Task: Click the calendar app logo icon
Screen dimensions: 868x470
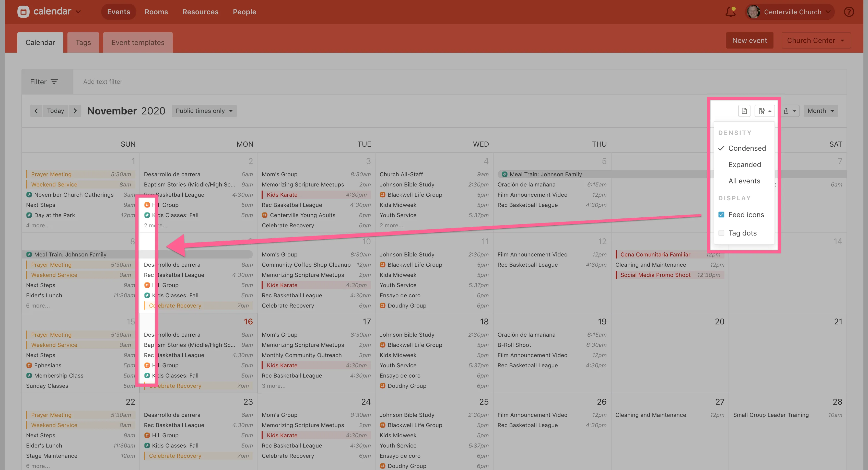Action: 23,12
